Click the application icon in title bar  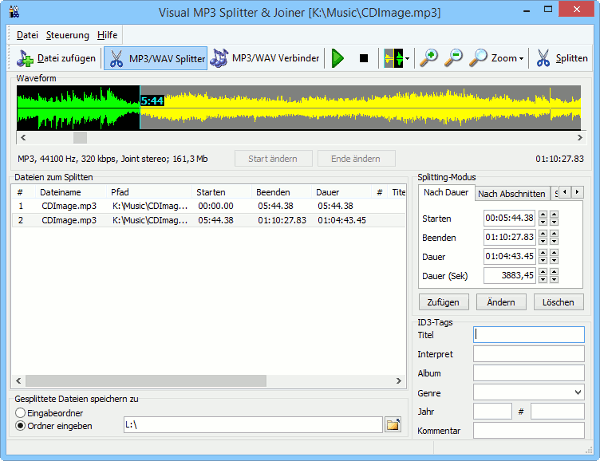pyautogui.click(x=15, y=12)
